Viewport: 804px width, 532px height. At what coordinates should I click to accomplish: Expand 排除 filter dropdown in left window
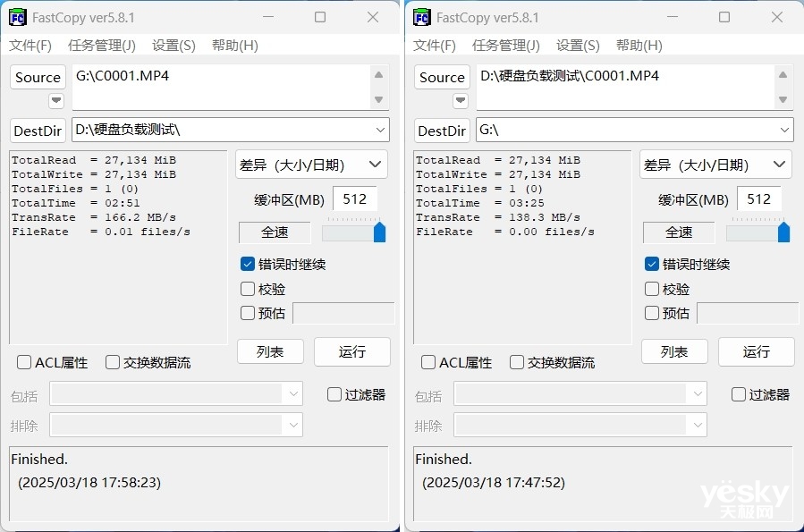point(293,425)
